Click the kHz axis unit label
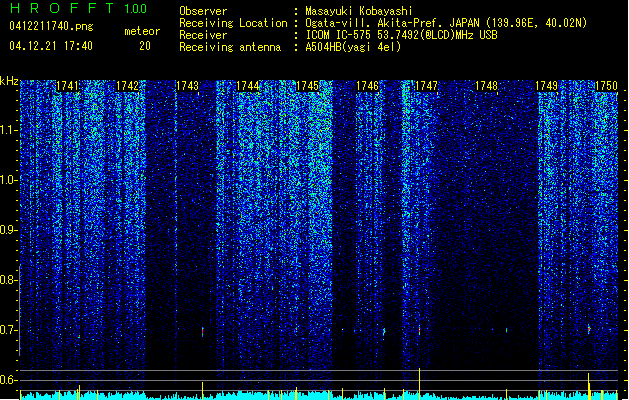The image size is (629, 400). click(9, 81)
